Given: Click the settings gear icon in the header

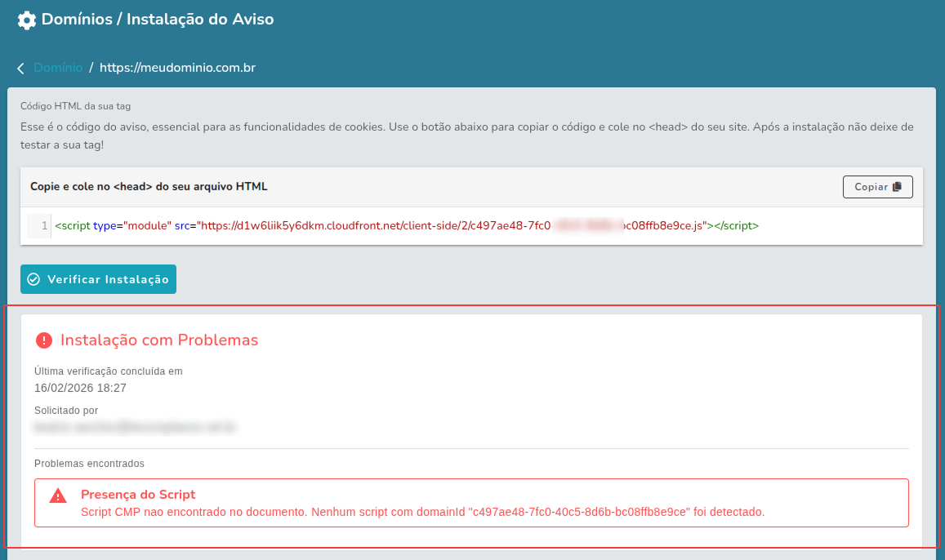Looking at the screenshot, I should (26, 20).
